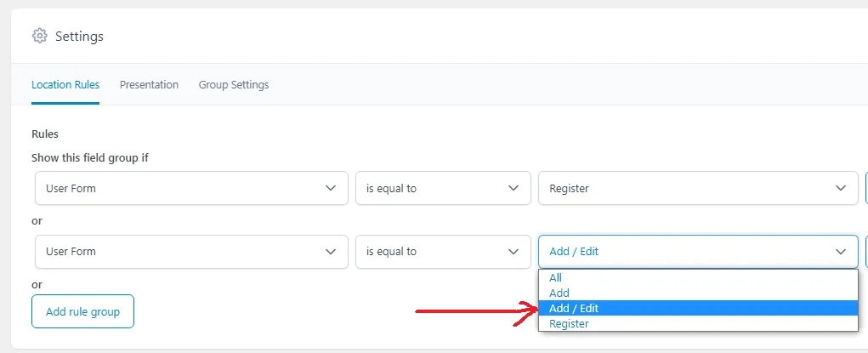Click the chevron on second rule's operator dropdown
868x353 pixels.
[513, 252]
